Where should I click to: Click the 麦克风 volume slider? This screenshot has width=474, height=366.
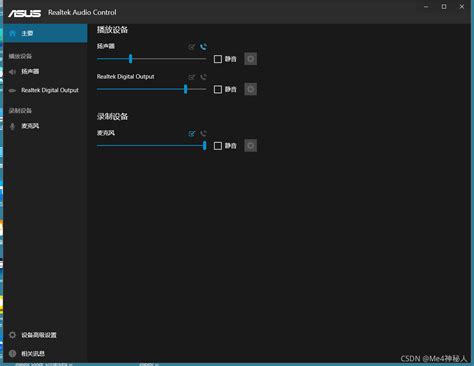click(152, 146)
